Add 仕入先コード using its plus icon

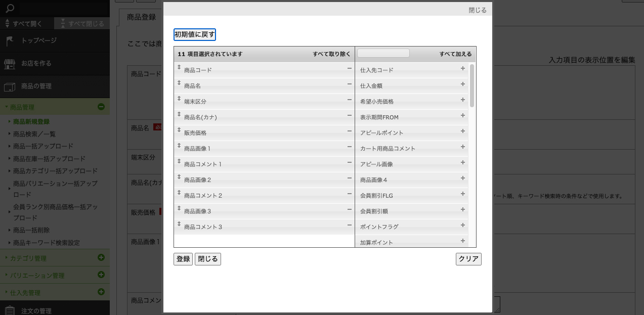(462, 68)
